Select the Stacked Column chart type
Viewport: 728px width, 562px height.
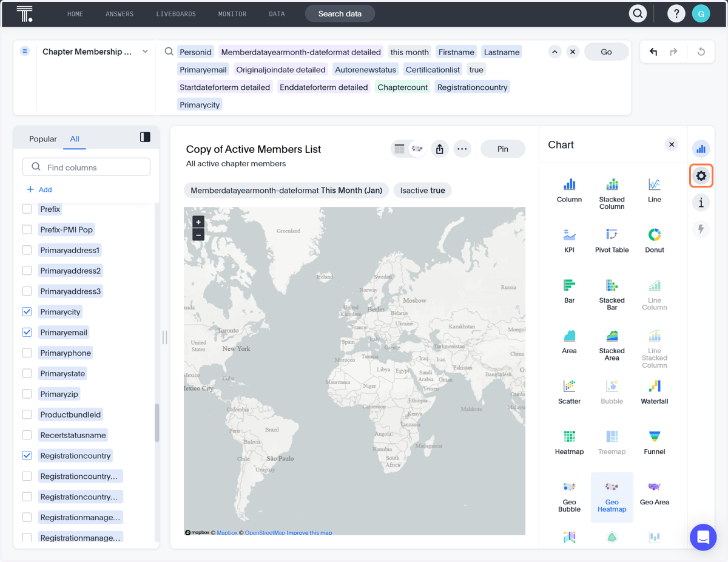point(612,194)
